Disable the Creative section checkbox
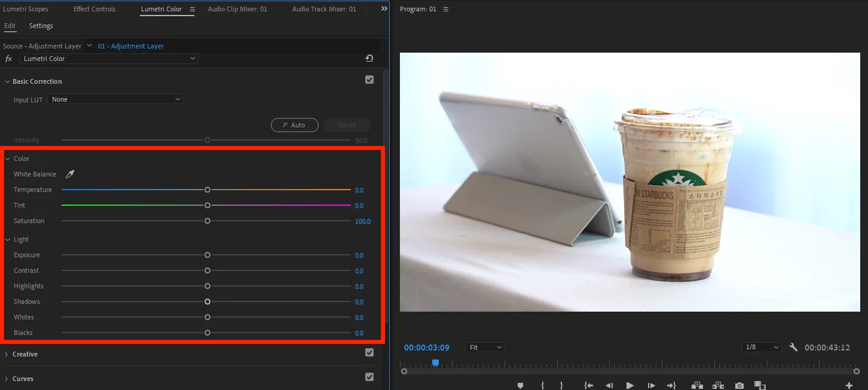This screenshot has height=390, width=868. pos(369,352)
